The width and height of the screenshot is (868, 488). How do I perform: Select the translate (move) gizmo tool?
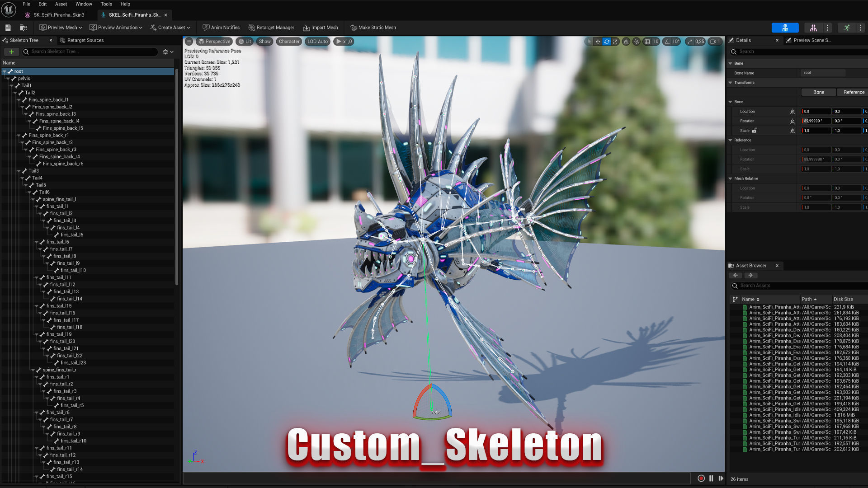[598, 42]
